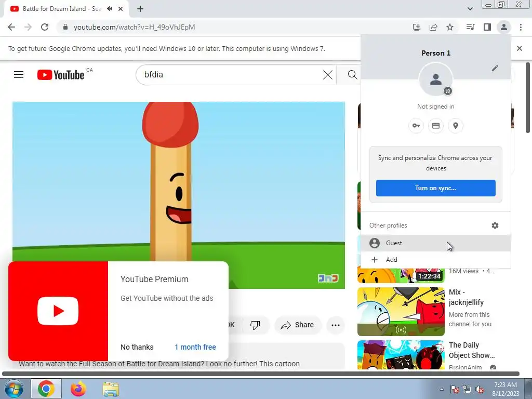Viewport: 532px width, 399px height.
Task: Open volume speaker tray icon
Action: point(480,390)
